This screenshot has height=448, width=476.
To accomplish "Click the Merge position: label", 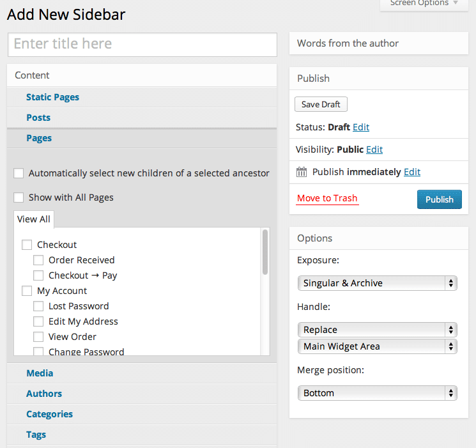I will pyautogui.click(x=330, y=370).
